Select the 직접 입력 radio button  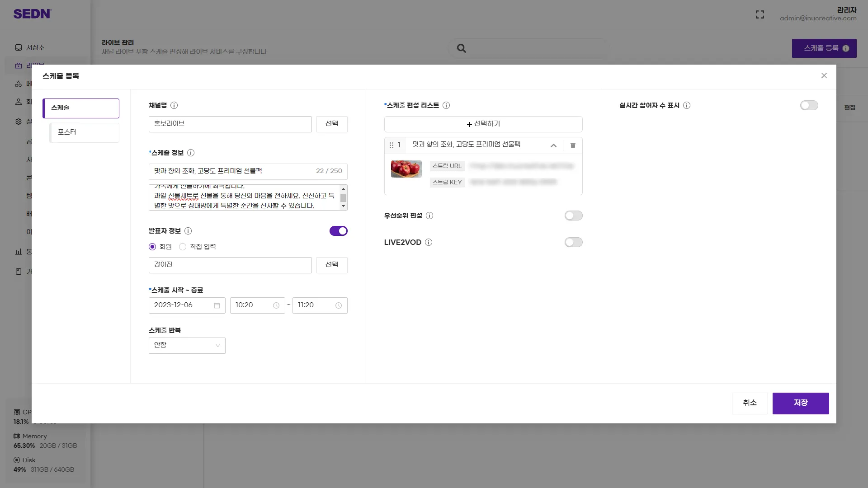pos(183,247)
